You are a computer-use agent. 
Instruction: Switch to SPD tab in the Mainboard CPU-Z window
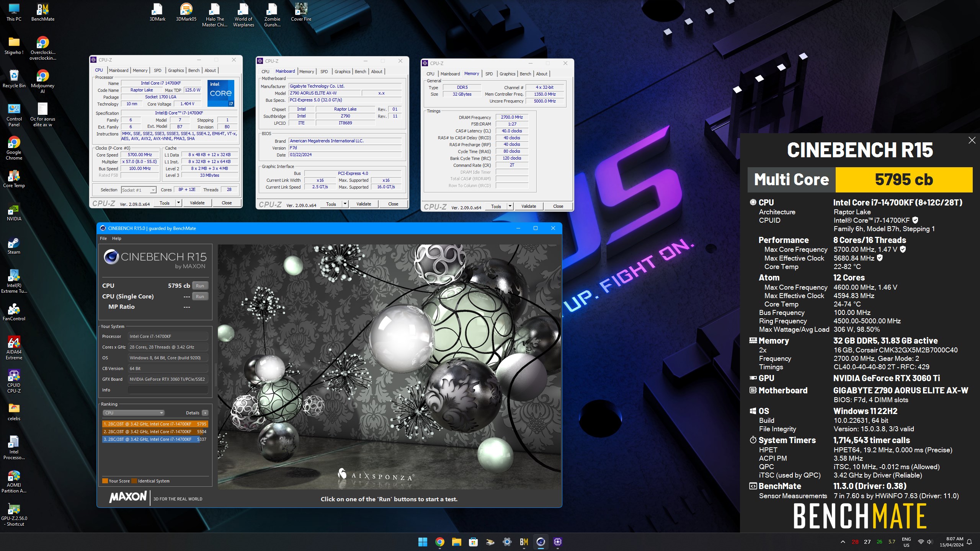click(x=324, y=72)
